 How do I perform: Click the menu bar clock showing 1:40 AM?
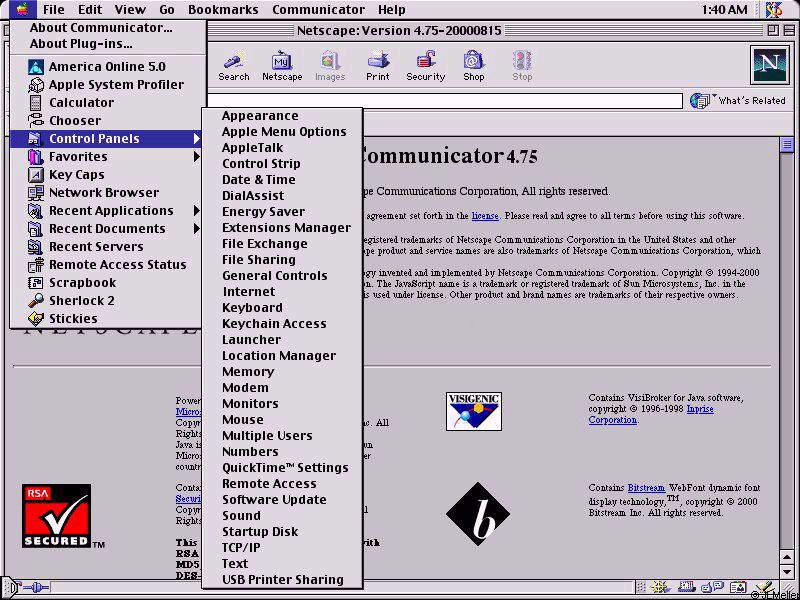click(724, 10)
